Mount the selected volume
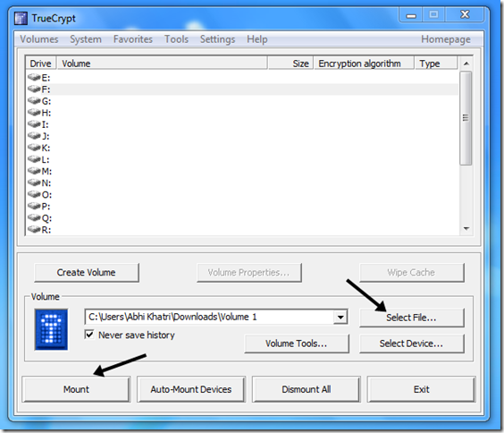The width and height of the screenshot is (504, 433). click(76, 389)
